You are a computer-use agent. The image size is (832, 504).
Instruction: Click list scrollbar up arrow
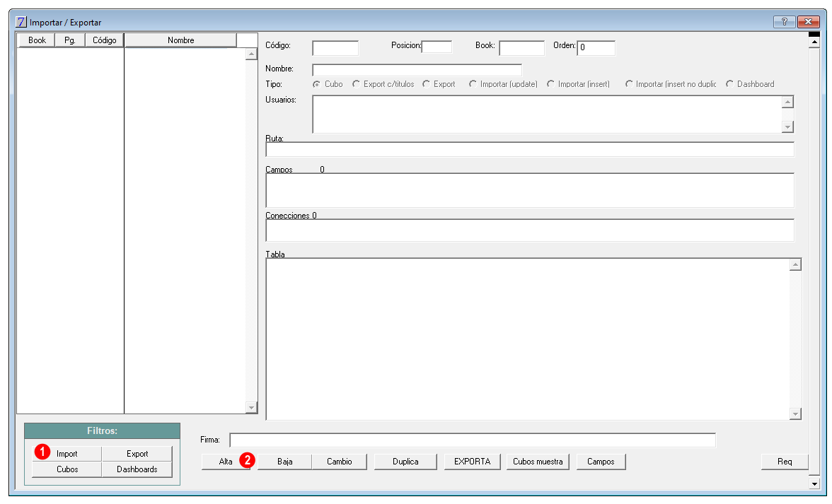click(252, 54)
